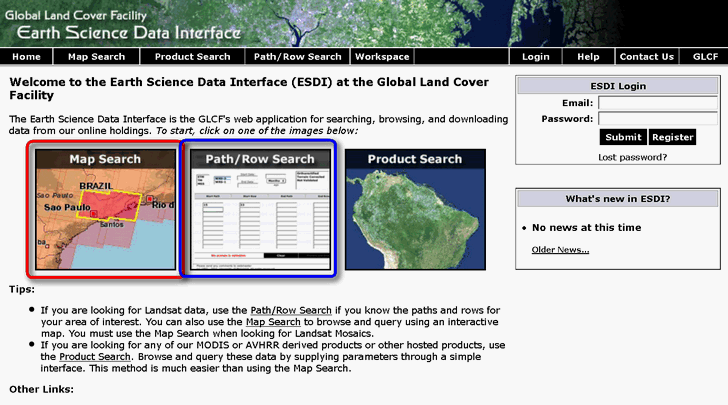The image size is (728, 405).
Task: Follow the Path/Row Search link in Tips
Action: (291, 310)
